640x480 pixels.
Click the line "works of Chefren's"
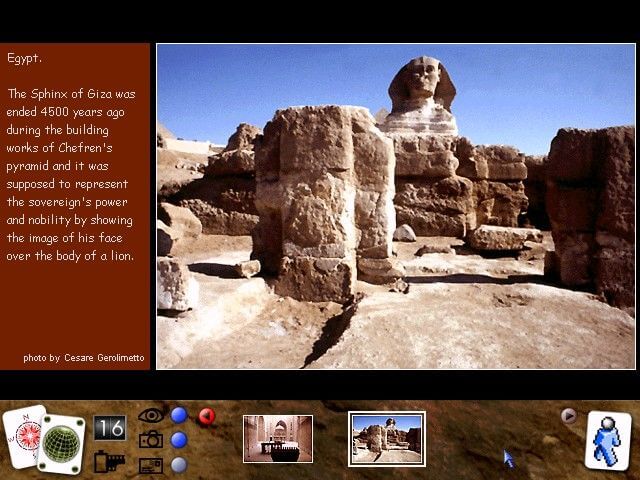59,148
